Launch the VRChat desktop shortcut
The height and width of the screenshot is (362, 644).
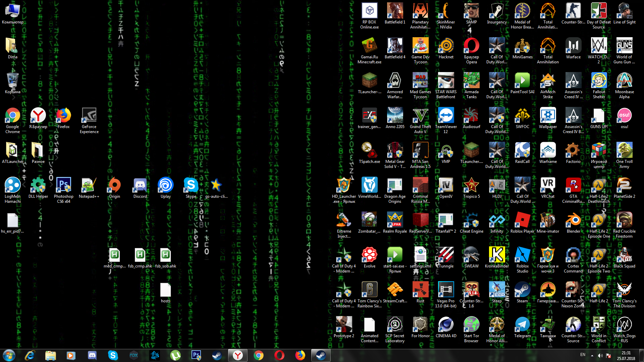pos(548,188)
